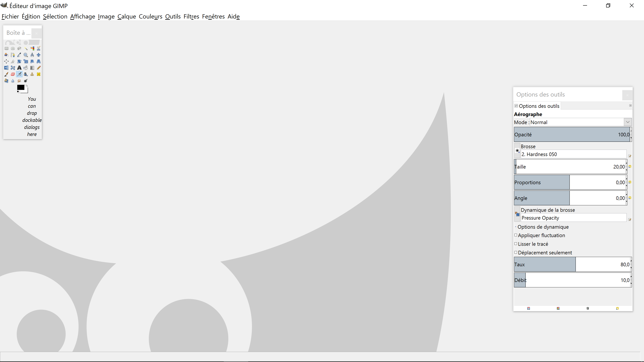
Task: Open the Fichier menu
Action: (x=10, y=16)
